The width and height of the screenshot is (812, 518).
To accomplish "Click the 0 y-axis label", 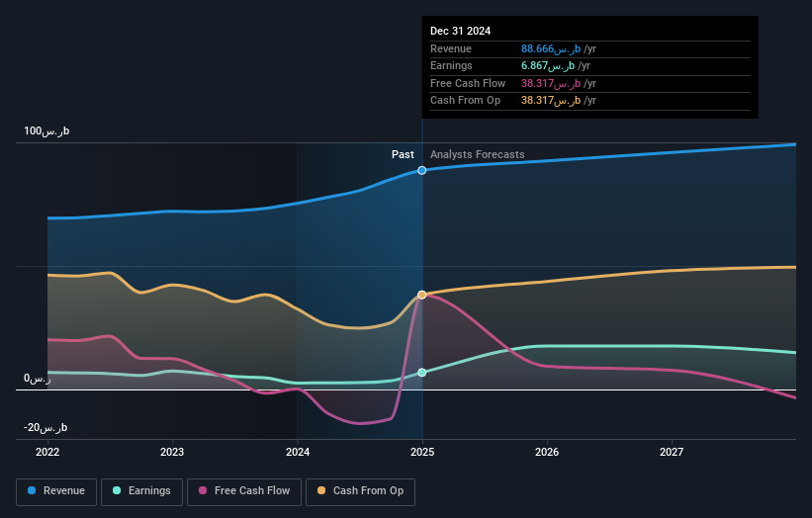I will click(38, 379).
